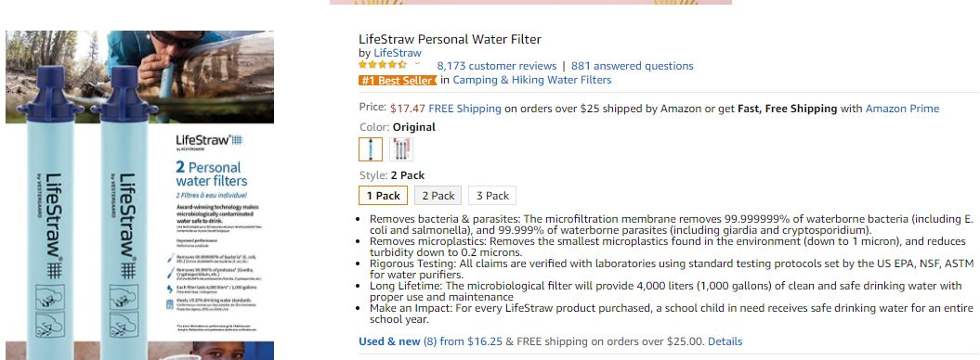The width and height of the screenshot is (980, 360).
Task: Open Camping & Hiking Water Filters category
Action: click(x=532, y=80)
